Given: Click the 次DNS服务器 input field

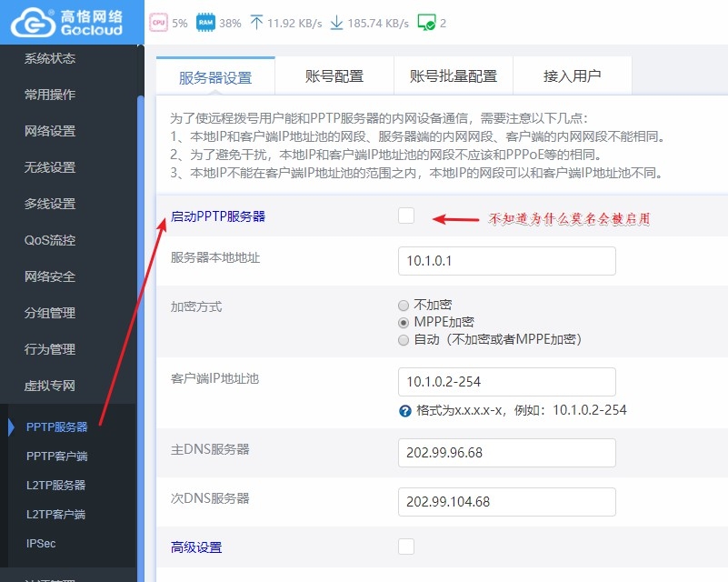Looking at the screenshot, I should click(x=507, y=502).
